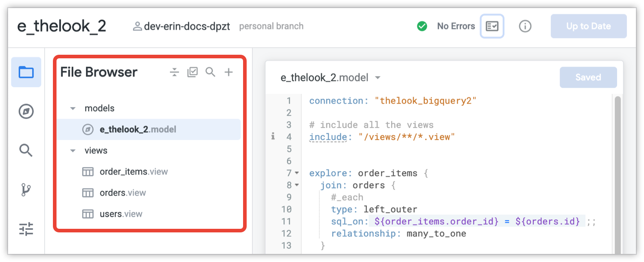The image size is (644, 262).
Task: Open the project Settings sliders icon
Action: pyautogui.click(x=26, y=229)
